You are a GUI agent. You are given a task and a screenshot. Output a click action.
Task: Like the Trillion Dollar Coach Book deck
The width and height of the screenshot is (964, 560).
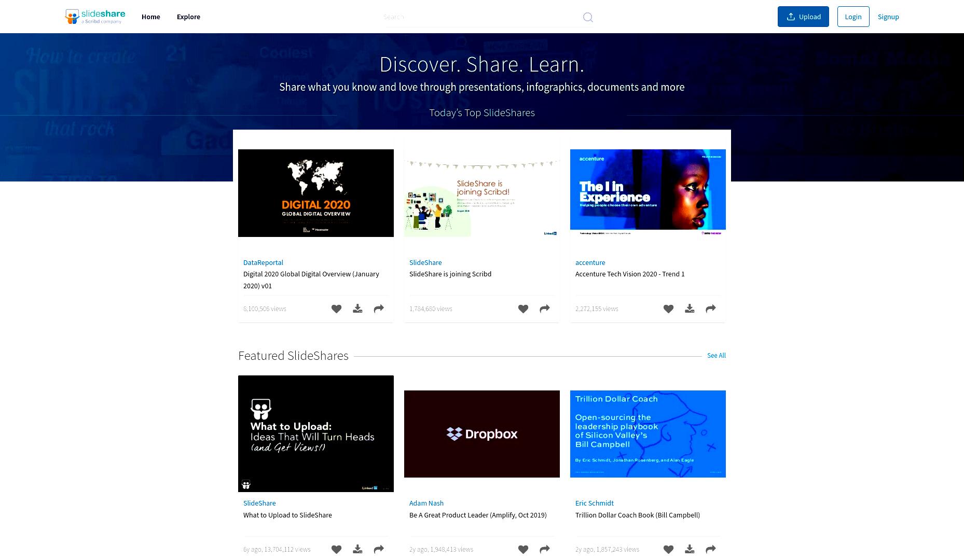click(x=668, y=549)
